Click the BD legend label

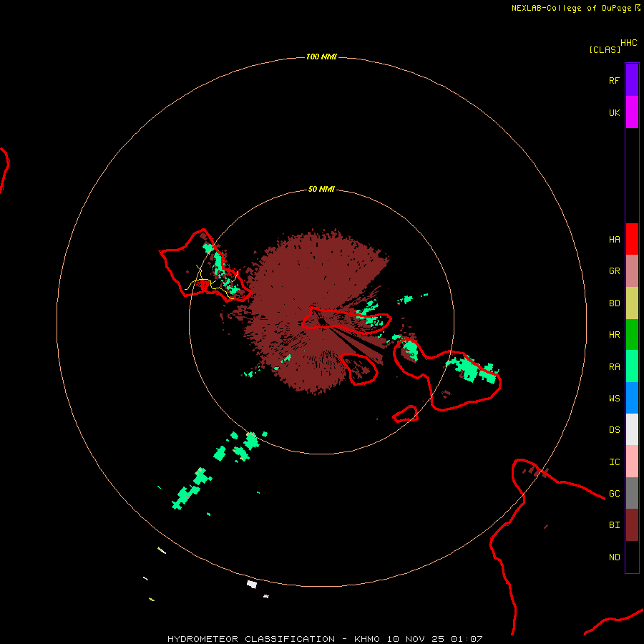614,303
